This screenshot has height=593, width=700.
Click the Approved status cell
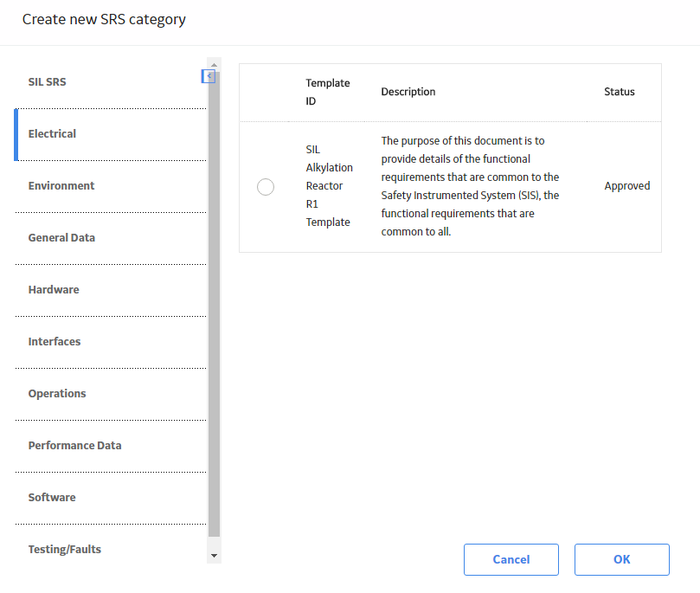click(626, 186)
